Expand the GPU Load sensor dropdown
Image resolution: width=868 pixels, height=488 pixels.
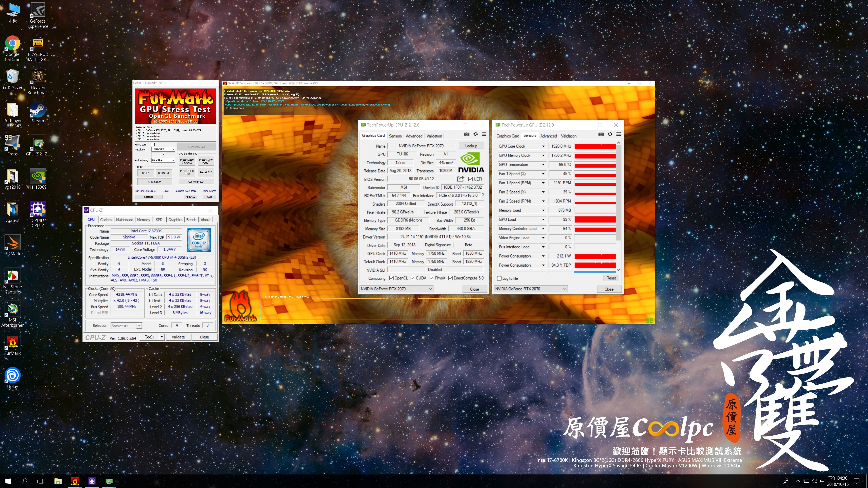[543, 220]
